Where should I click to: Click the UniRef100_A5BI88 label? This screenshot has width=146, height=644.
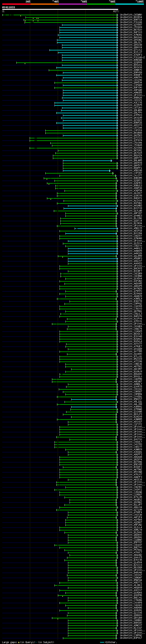point(131,170)
